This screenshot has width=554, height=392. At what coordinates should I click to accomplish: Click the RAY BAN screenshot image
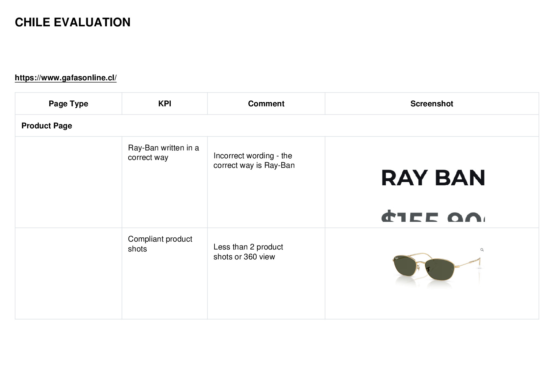(433, 178)
